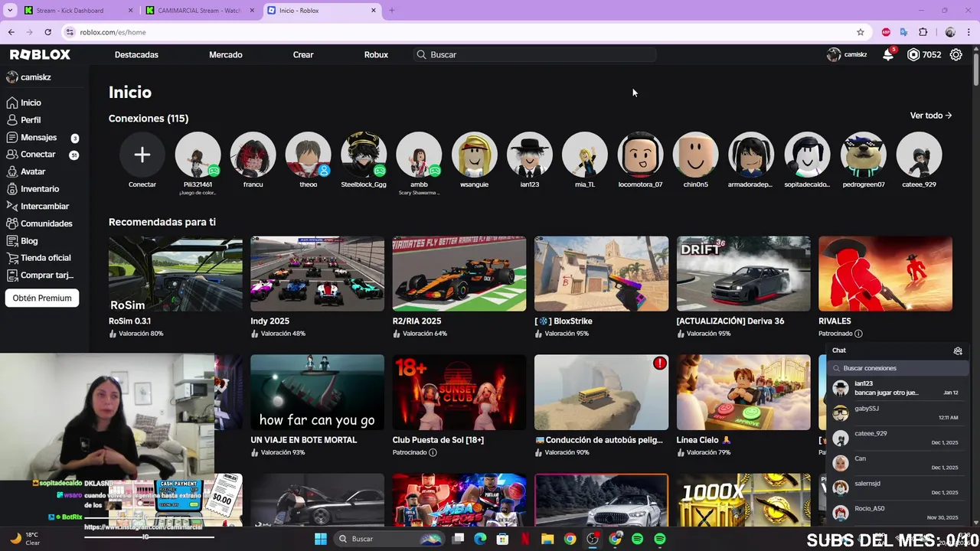This screenshot has width=980, height=551.
Task: Bookmark this page with the star icon
Action: 861,32
